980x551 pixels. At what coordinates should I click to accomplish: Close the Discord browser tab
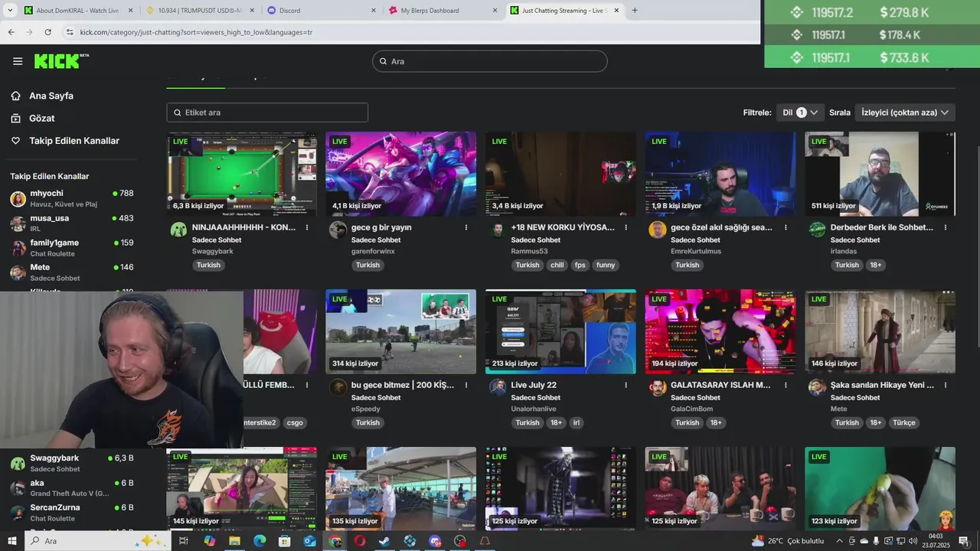tap(374, 10)
